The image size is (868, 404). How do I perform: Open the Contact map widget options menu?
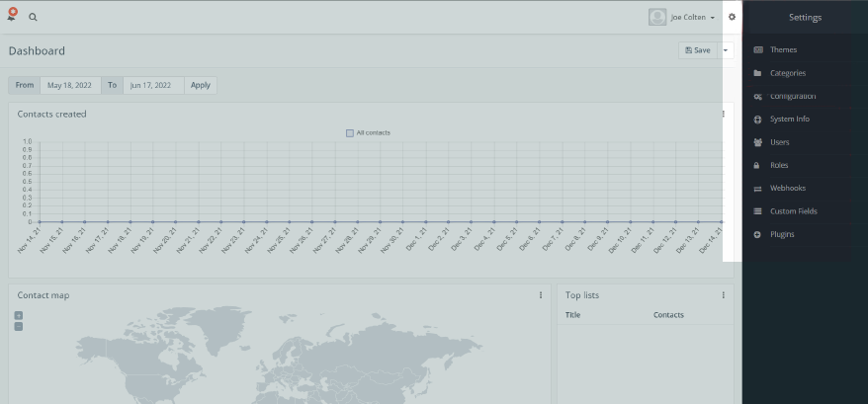pos(541,295)
